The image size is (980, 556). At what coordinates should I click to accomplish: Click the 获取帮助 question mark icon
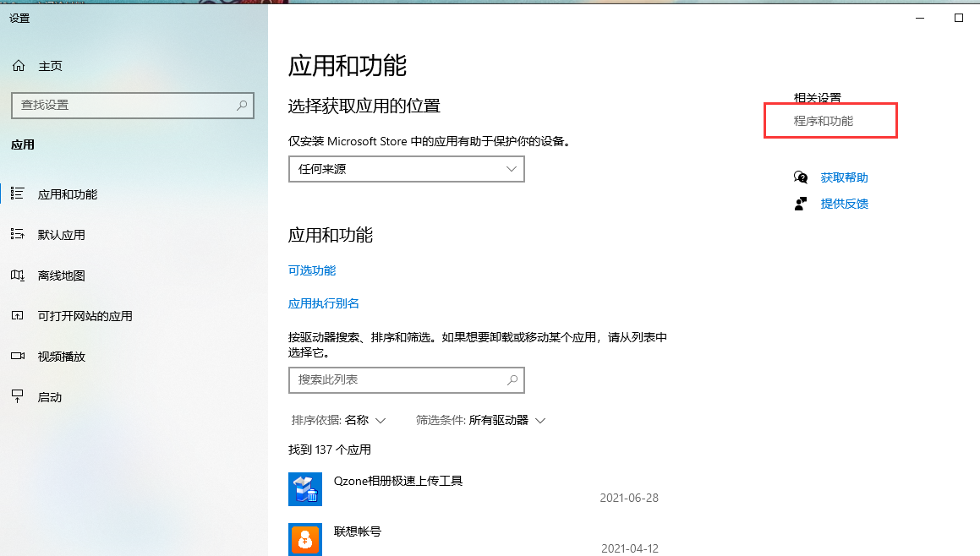[x=801, y=177]
